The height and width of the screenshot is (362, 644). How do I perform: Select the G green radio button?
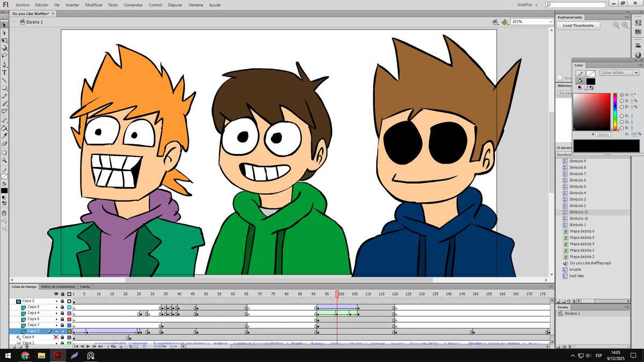[621, 122]
